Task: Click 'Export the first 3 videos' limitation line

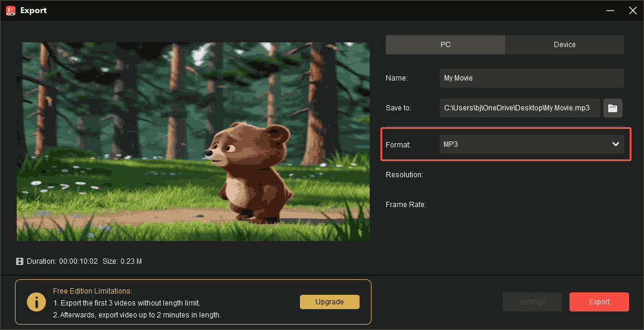Action: [x=126, y=303]
